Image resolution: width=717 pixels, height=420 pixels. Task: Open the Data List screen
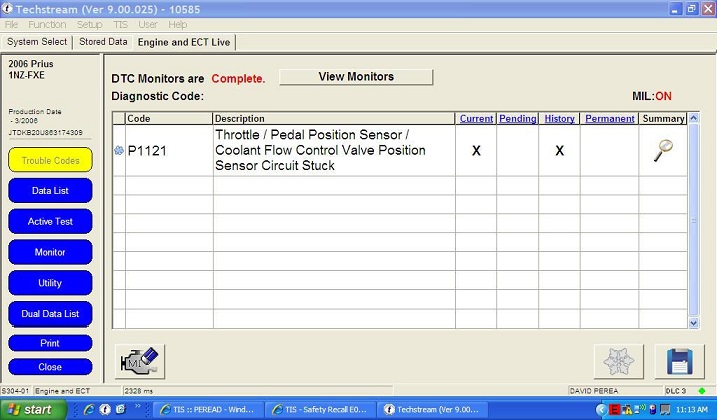pos(50,190)
